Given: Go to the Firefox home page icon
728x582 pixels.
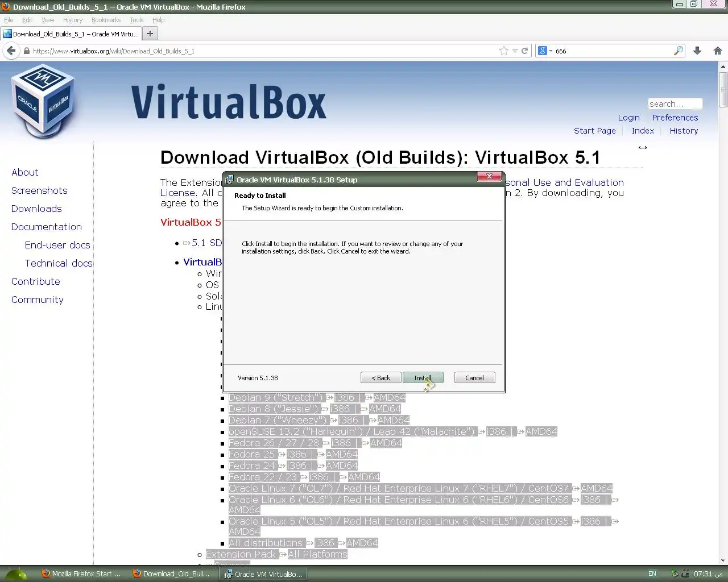Looking at the screenshot, I should pos(718,51).
